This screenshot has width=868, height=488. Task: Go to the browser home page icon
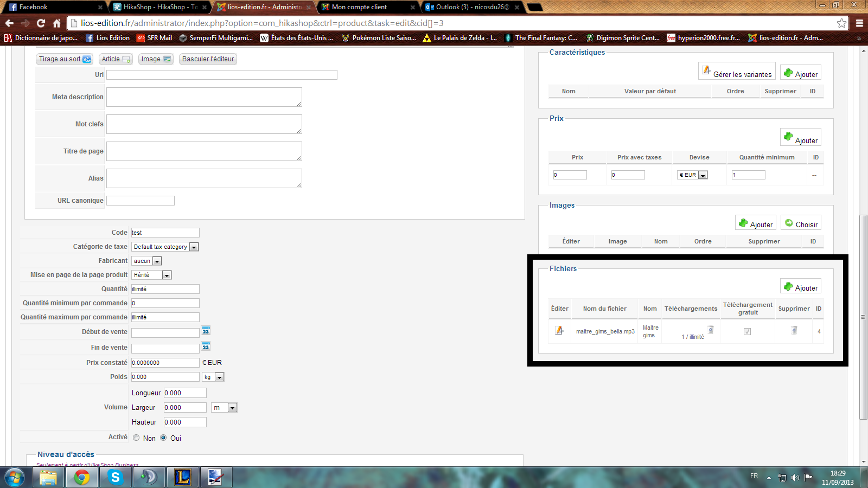tap(56, 23)
